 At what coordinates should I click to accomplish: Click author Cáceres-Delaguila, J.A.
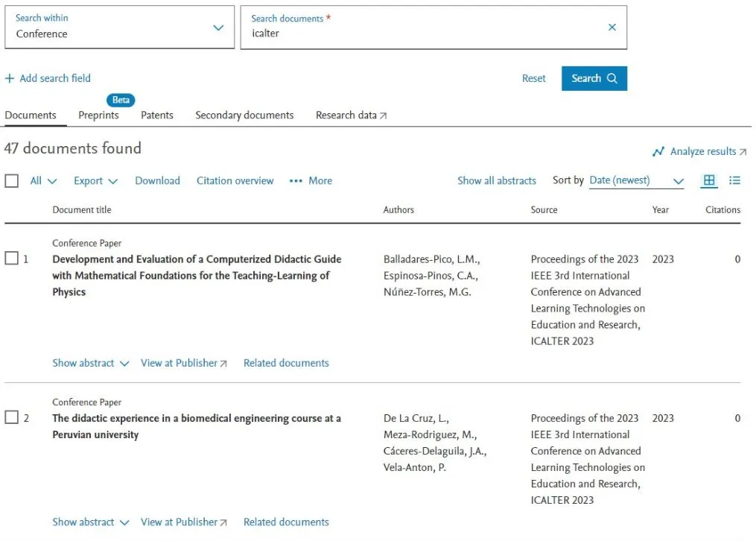tap(435, 452)
